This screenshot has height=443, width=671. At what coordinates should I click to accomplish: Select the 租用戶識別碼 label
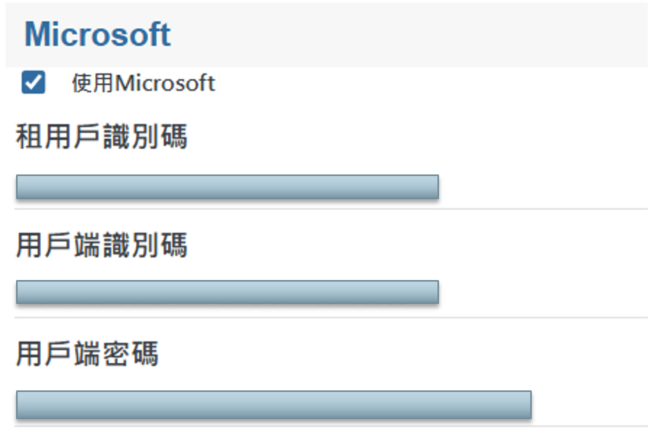pos(102,137)
